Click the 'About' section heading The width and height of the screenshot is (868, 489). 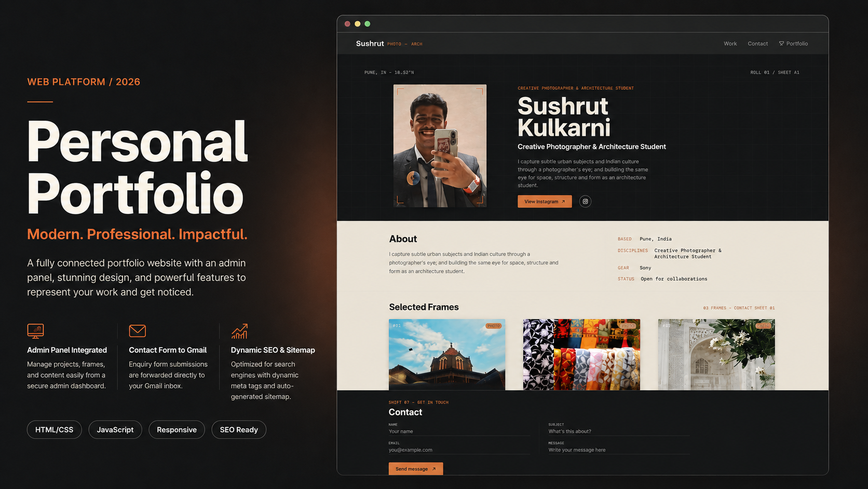tap(403, 239)
